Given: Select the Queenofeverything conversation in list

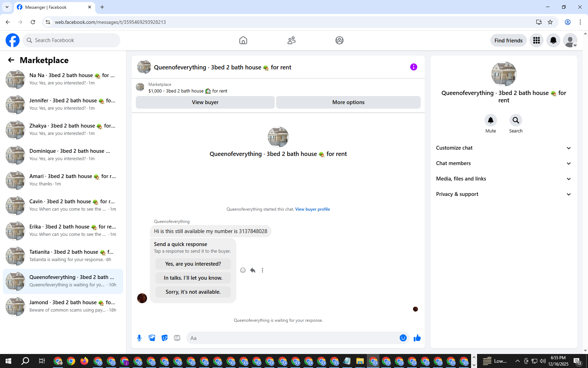Looking at the screenshot, I should [x=63, y=281].
